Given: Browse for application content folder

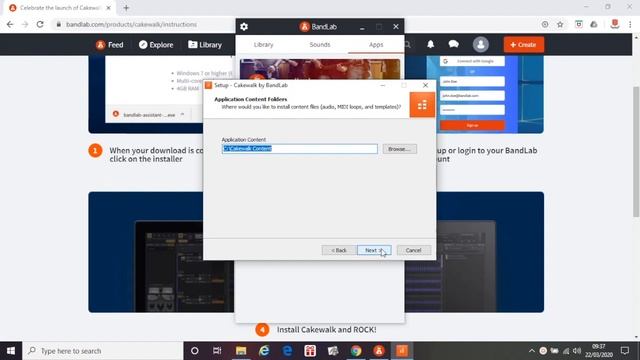Looking at the screenshot, I should (400, 149).
